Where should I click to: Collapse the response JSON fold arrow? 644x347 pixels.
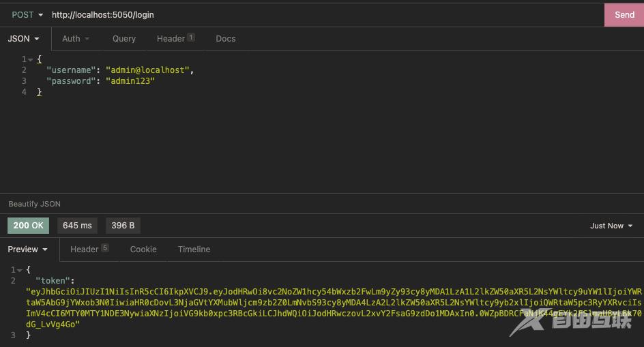click(x=20, y=270)
